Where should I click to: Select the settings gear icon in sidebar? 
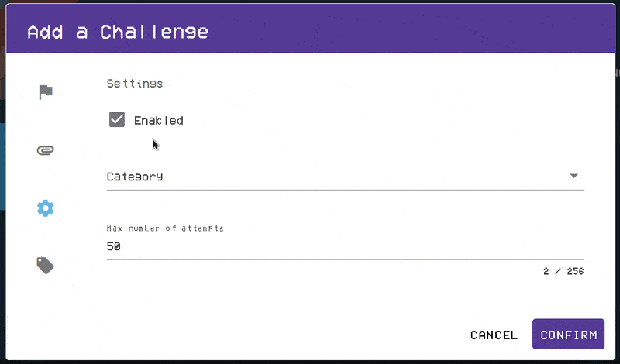tap(46, 208)
